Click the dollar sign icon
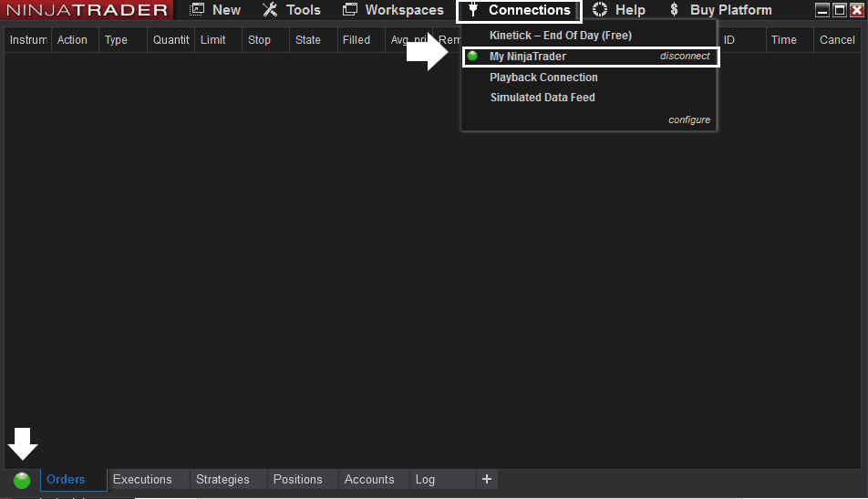Screen dimensions: 868x499 (675, 9)
